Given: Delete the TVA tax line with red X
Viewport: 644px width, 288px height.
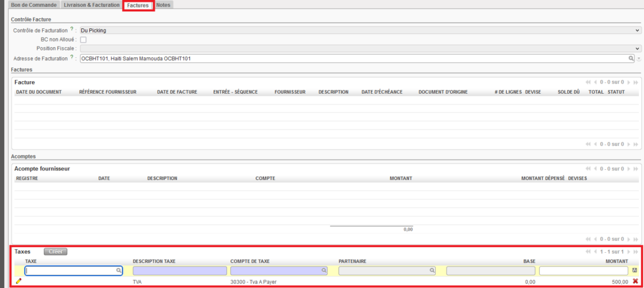Looking at the screenshot, I should tap(635, 281).
